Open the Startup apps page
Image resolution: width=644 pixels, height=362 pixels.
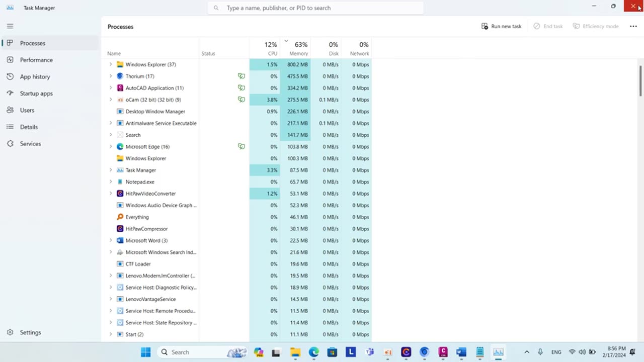[50, 94]
